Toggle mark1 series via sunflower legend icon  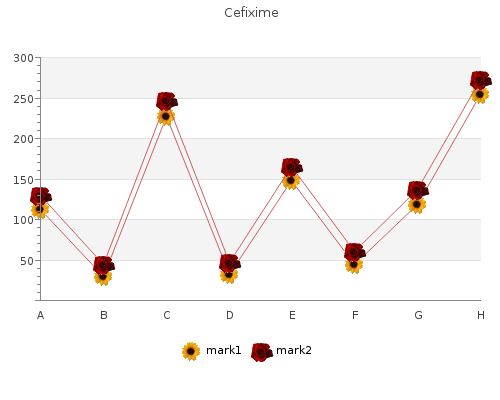point(191,351)
